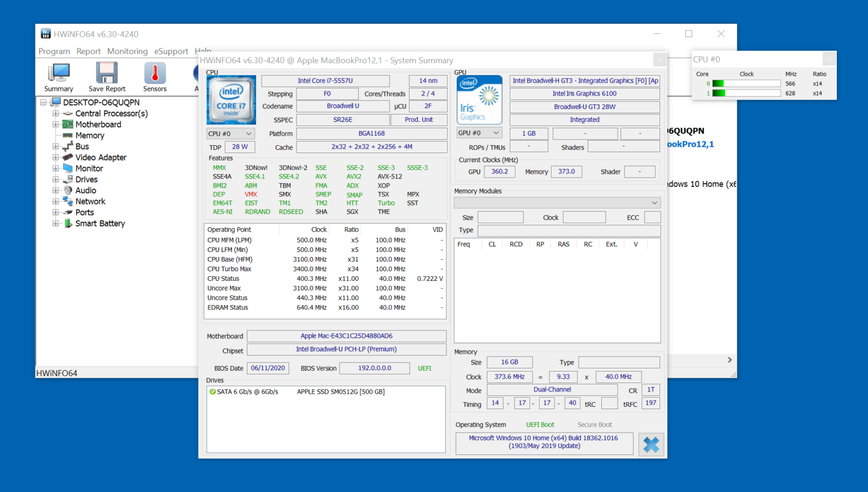
Task: Click the CPU Turbo Max row
Action: coord(325,269)
